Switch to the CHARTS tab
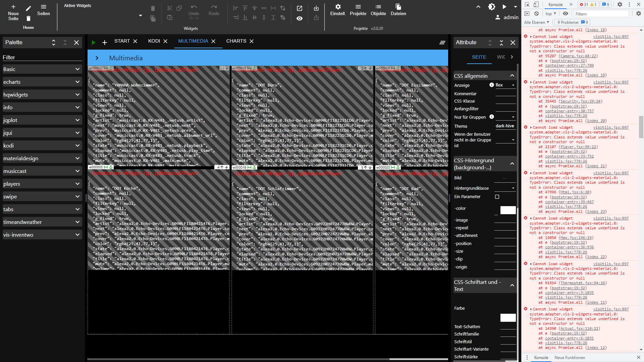 (236, 41)
